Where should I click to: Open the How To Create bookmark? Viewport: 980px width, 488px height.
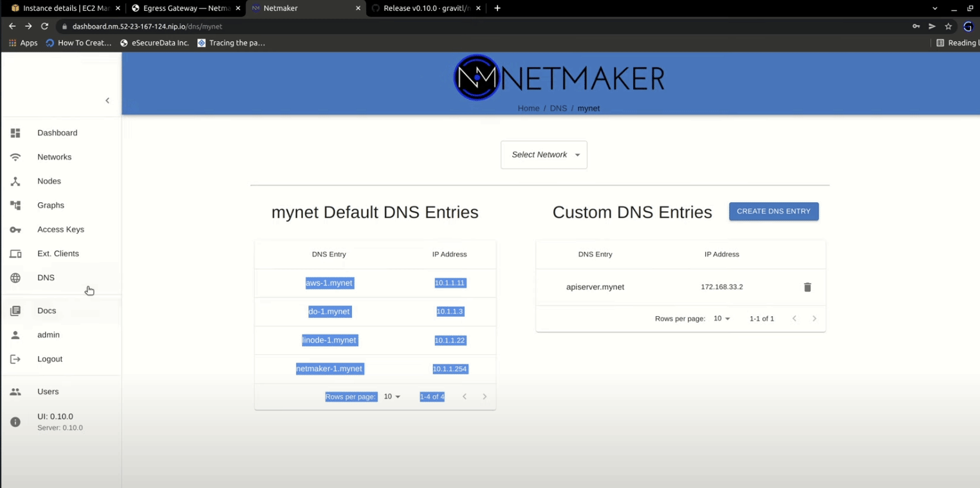79,43
